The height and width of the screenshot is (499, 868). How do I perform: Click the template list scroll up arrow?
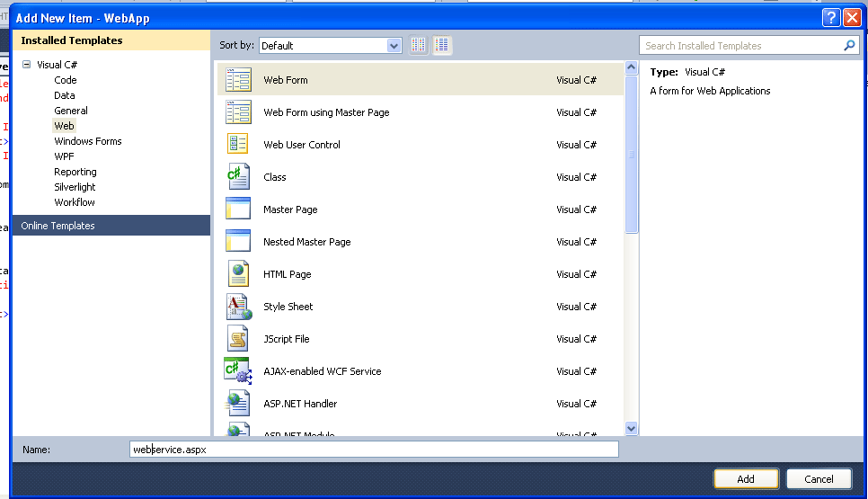pyautogui.click(x=631, y=67)
